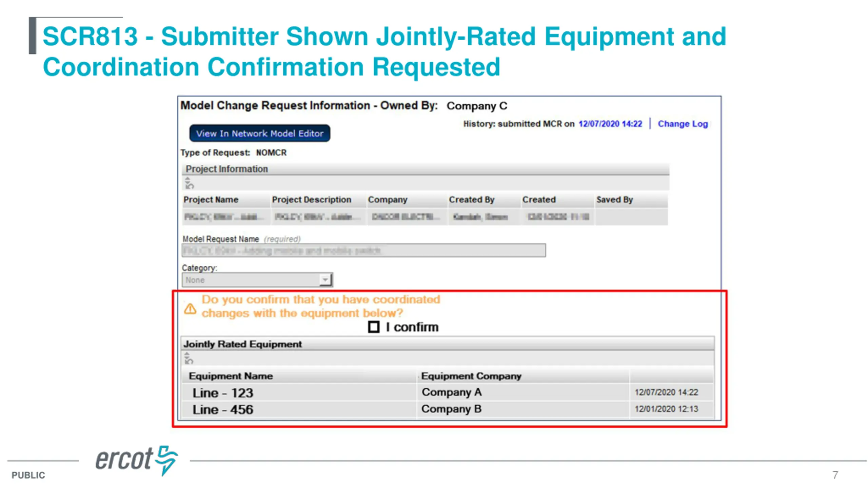This screenshot has width=868, height=488.
Task: Select the Line - 456 equipment row
Action: click(x=448, y=409)
